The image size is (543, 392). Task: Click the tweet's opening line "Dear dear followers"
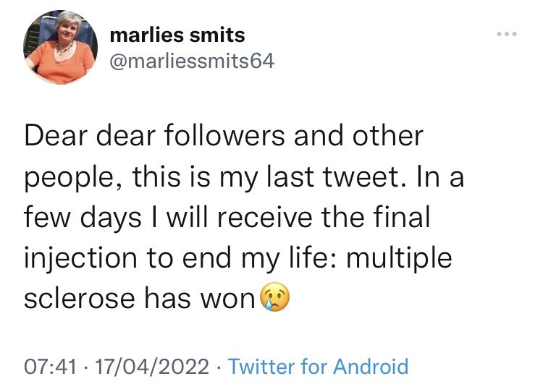(x=154, y=135)
